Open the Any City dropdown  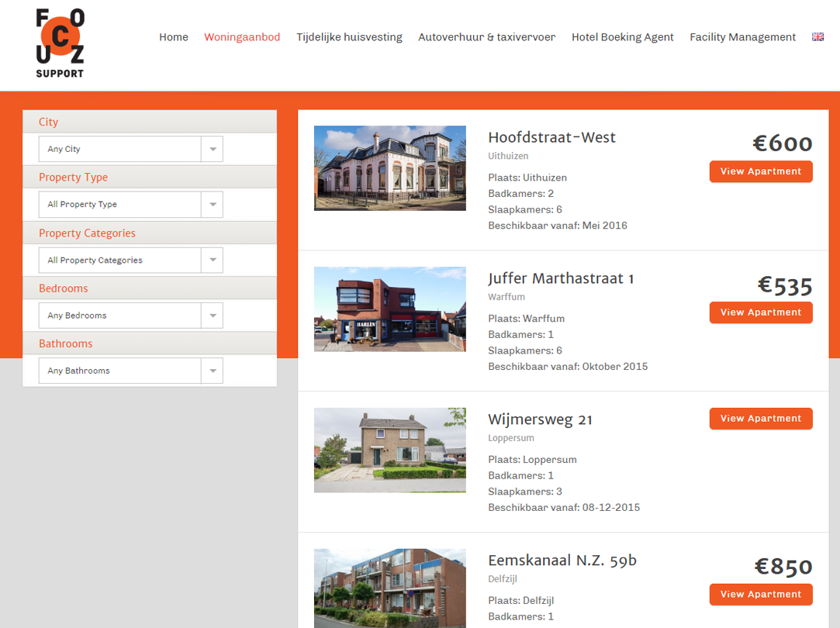[x=131, y=149]
